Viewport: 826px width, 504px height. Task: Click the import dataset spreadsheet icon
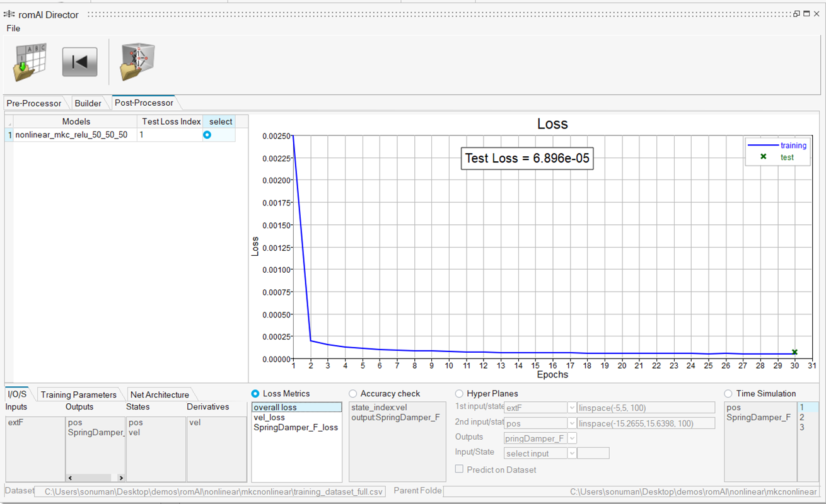pyautogui.click(x=29, y=62)
